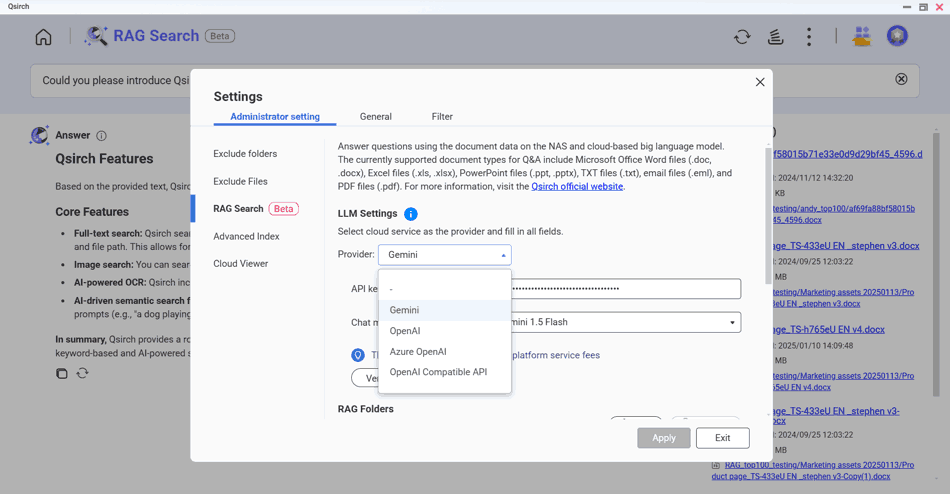The height and width of the screenshot is (494, 950).
Task: Go to the home icon
Action: 44,37
